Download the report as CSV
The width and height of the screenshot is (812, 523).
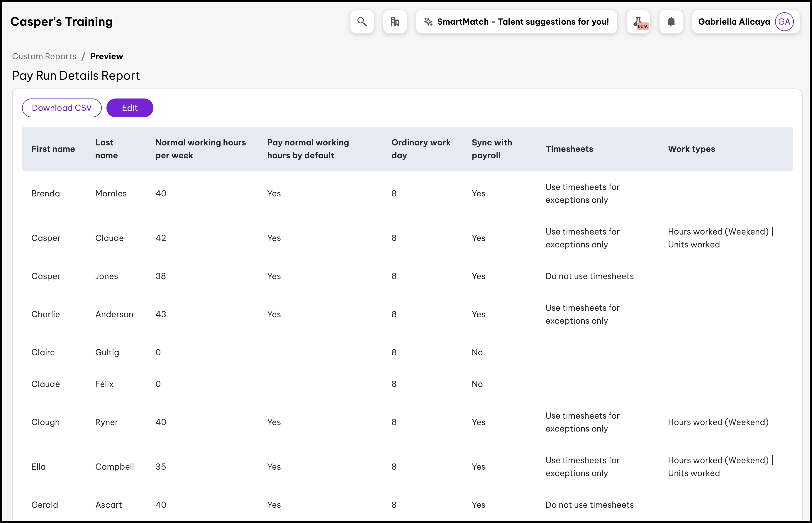(x=62, y=108)
